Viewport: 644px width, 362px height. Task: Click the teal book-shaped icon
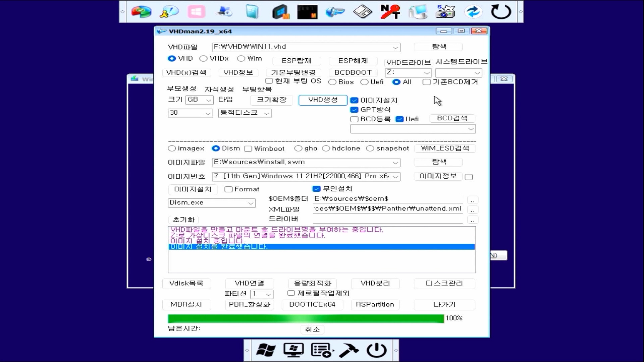[x=252, y=12]
